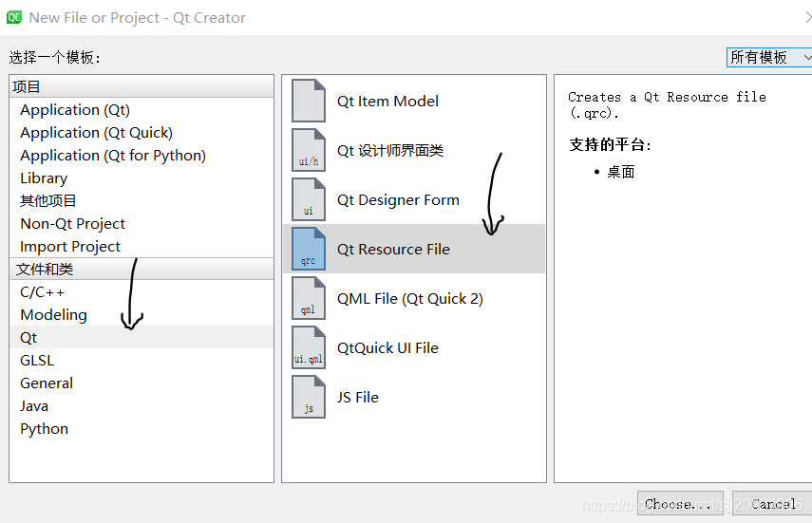This screenshot has height=523, width=812.
Task: Click the 桌面 platform entry
Action: pos(620,172)
